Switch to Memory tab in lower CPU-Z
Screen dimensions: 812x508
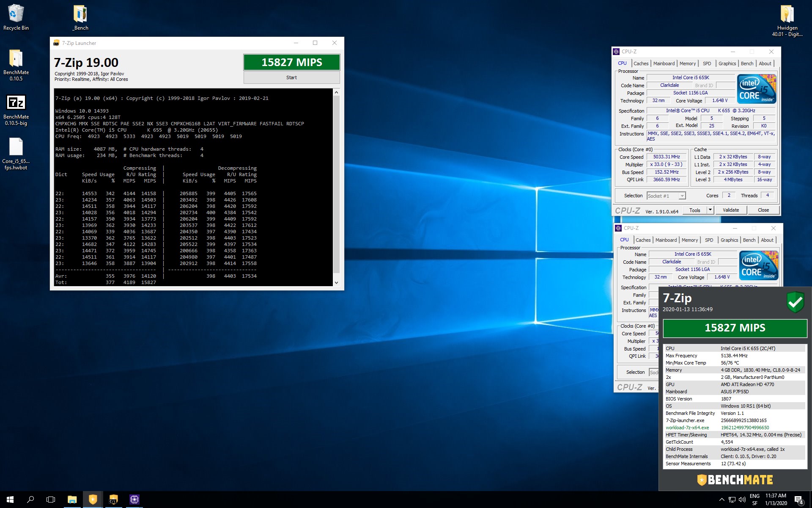click(690, 240)
